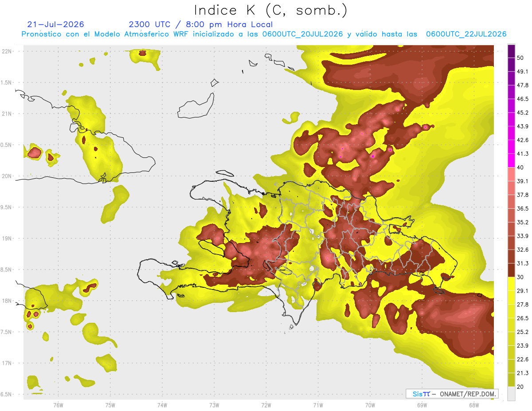Click the color bar value "20"
The image size is (532, 411).
click(520, 387)
